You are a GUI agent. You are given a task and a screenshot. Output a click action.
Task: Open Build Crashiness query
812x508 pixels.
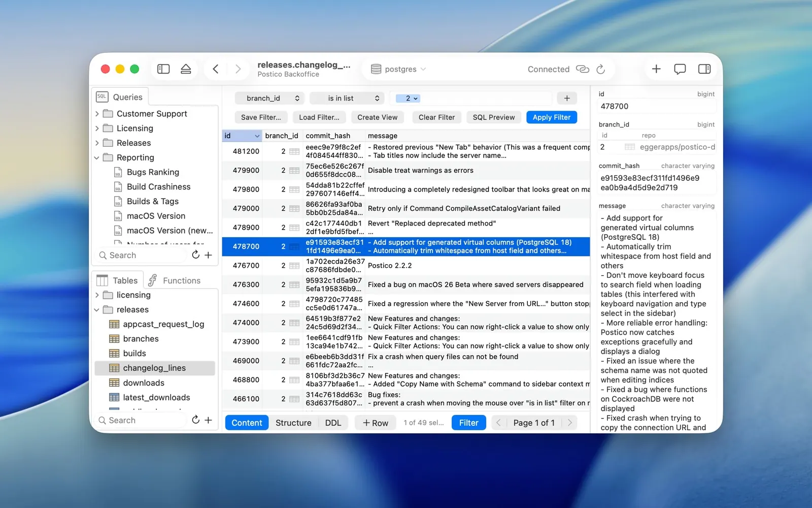click(x=158, y=187)
